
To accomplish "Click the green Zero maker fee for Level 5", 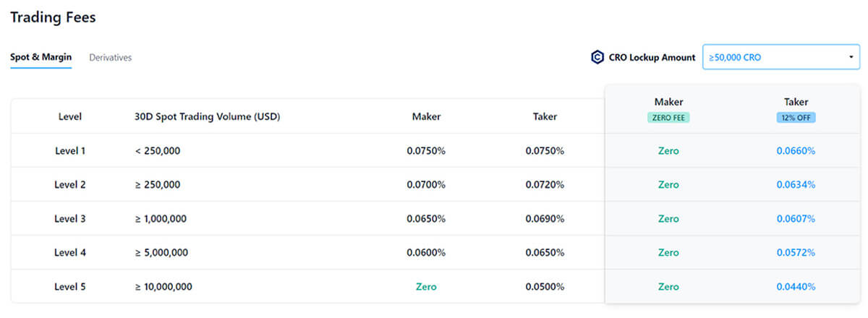I will point(426,287).
